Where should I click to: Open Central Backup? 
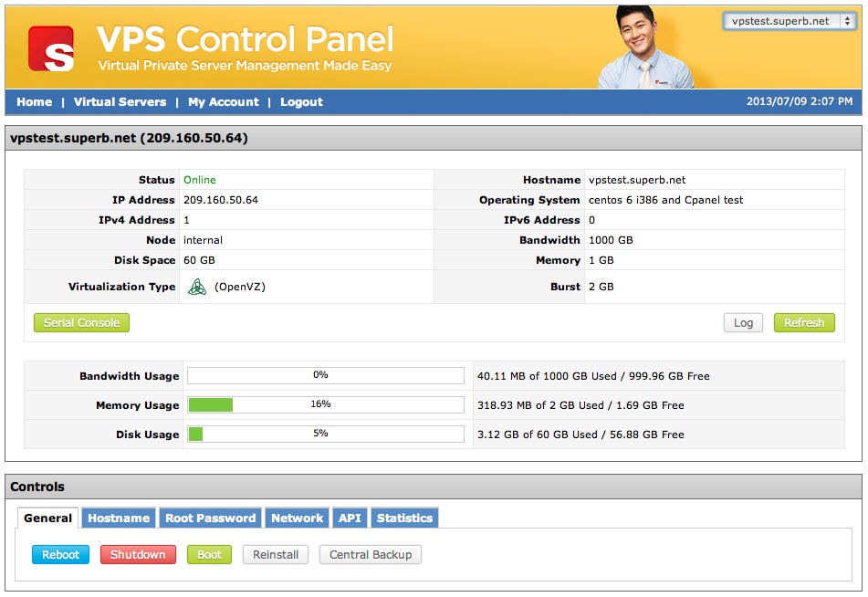(371, 554)
